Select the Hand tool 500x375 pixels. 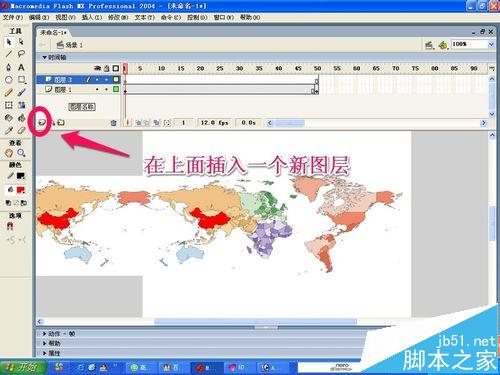(9, 153)
